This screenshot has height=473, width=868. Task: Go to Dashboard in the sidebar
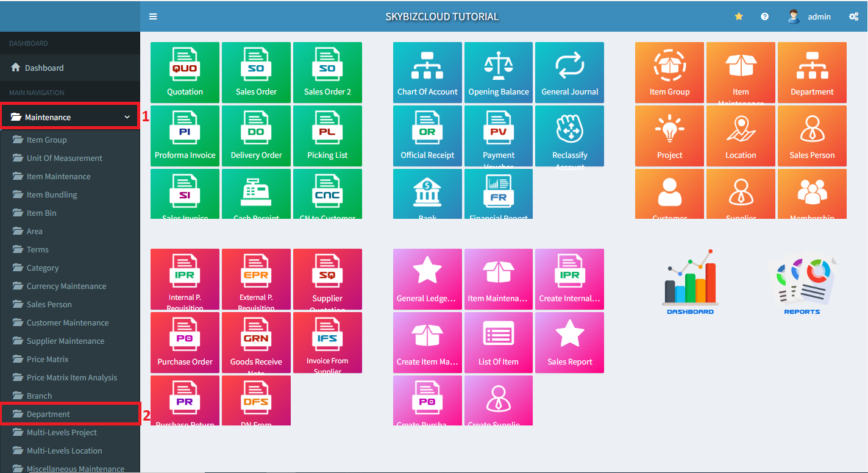click(44, 68)
